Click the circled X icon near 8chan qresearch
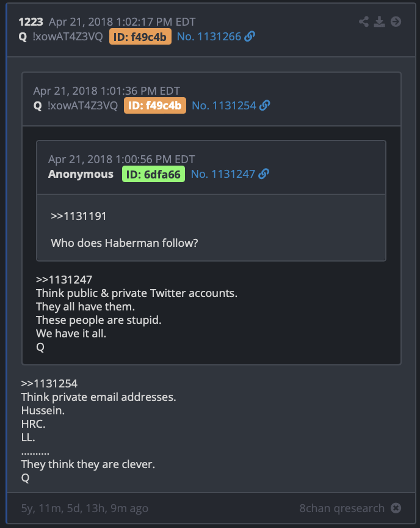This screenshot has height=528, width=420. tap(396, 508)
